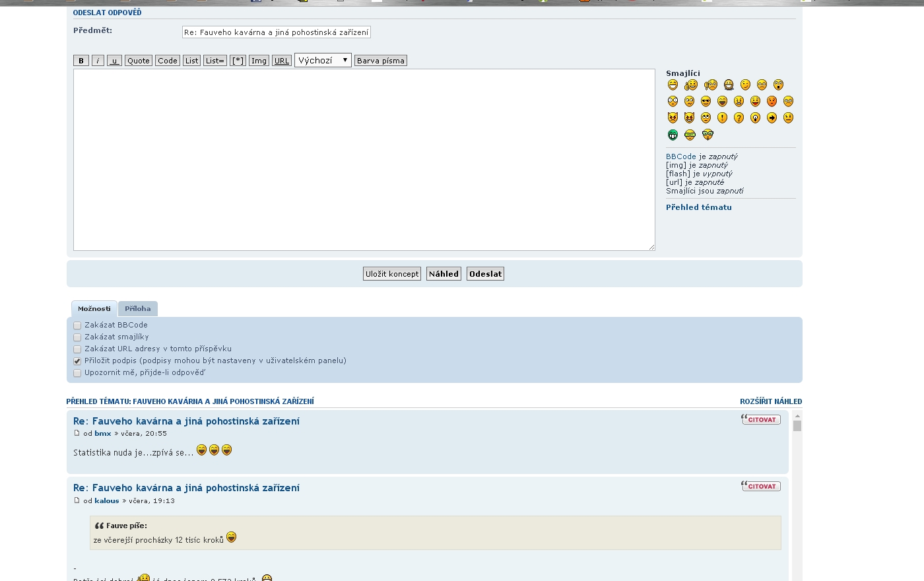
Task: Insert the lightbulb idea smiley
Action: [755, 118]
